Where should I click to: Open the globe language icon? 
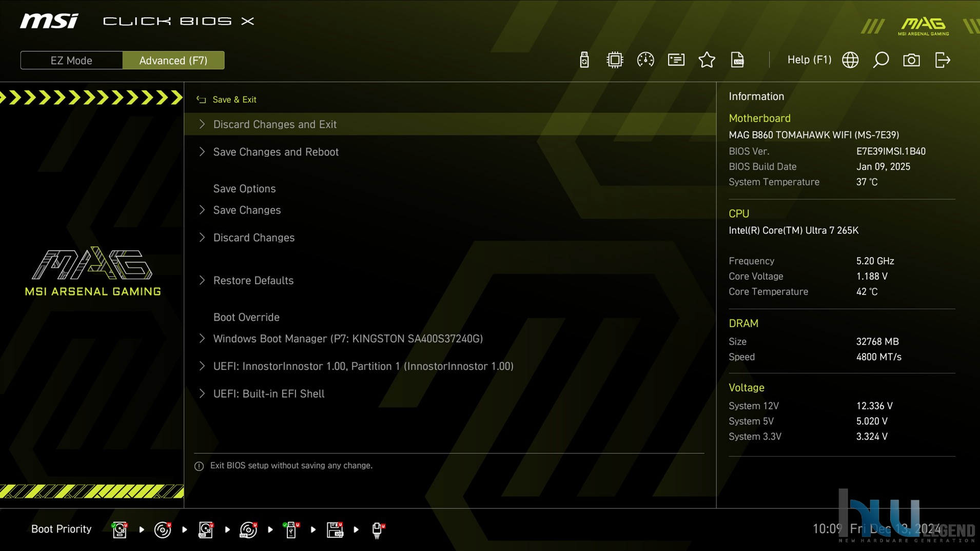[850, 60]
